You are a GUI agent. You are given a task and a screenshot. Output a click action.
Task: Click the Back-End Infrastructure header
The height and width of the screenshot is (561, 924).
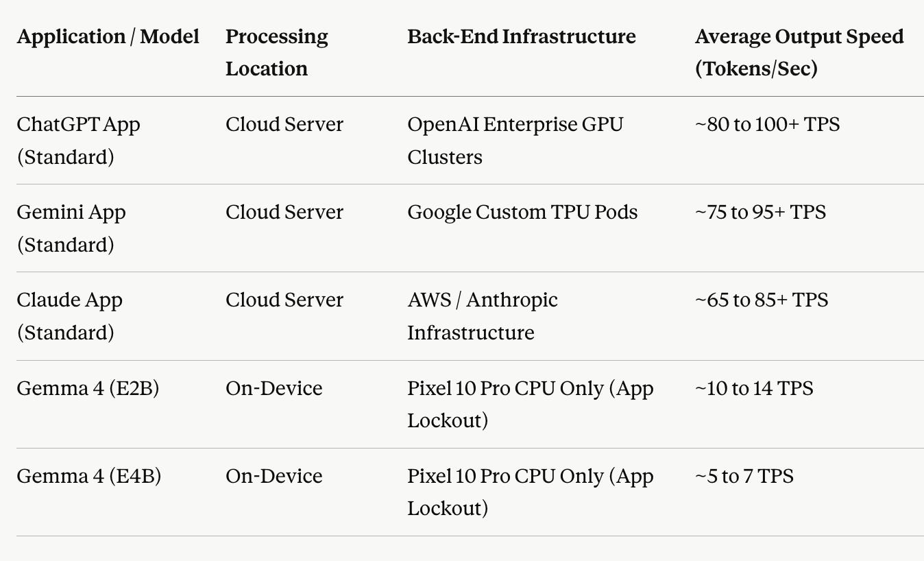coord(522,37)
